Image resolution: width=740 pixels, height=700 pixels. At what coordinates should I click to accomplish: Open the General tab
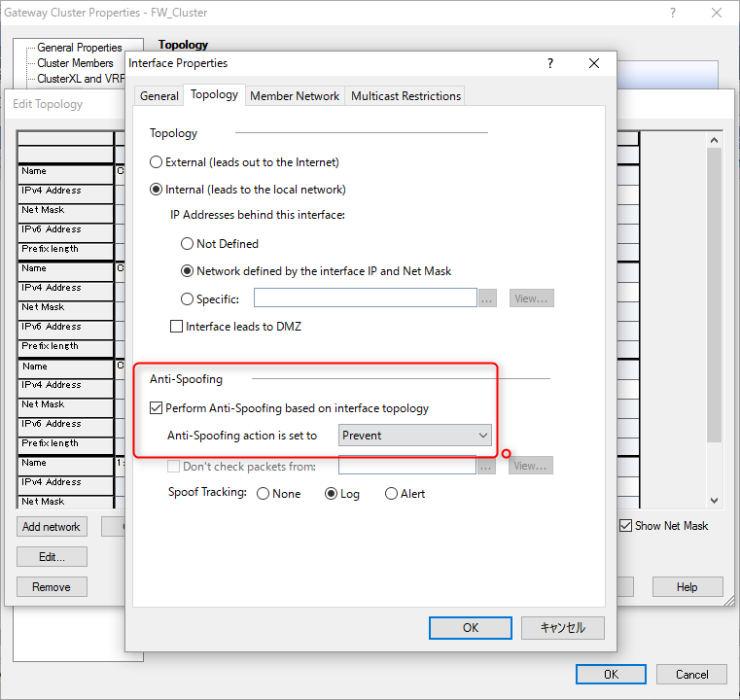[x=159, y=95]
